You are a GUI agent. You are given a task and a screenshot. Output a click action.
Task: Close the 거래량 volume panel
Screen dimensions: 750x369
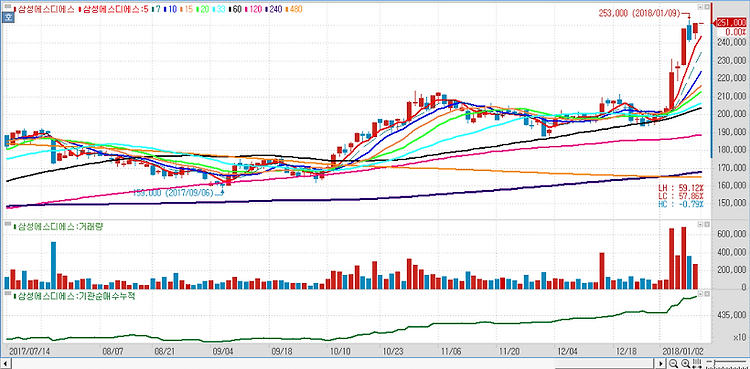pyautogui.click(x=706, y=224)
